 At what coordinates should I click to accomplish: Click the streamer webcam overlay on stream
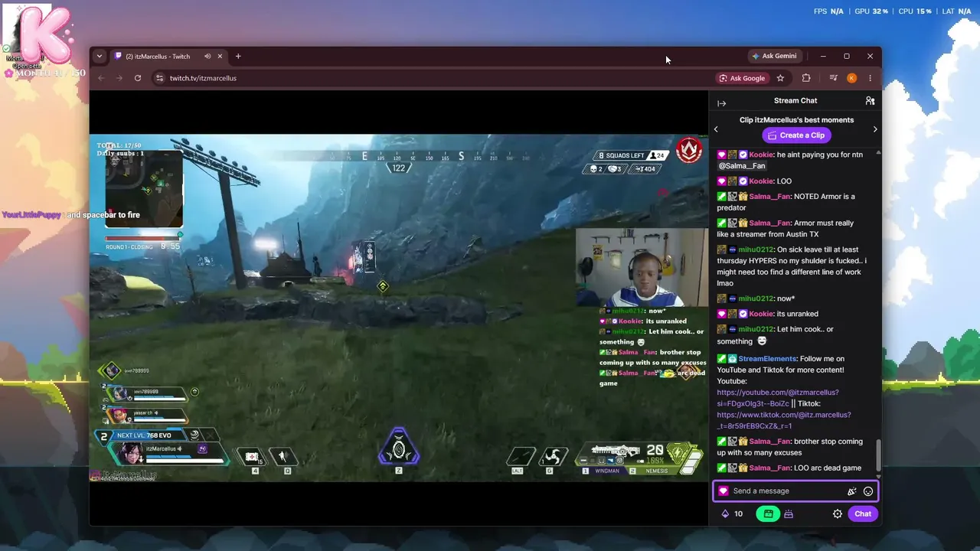(642, 267)
